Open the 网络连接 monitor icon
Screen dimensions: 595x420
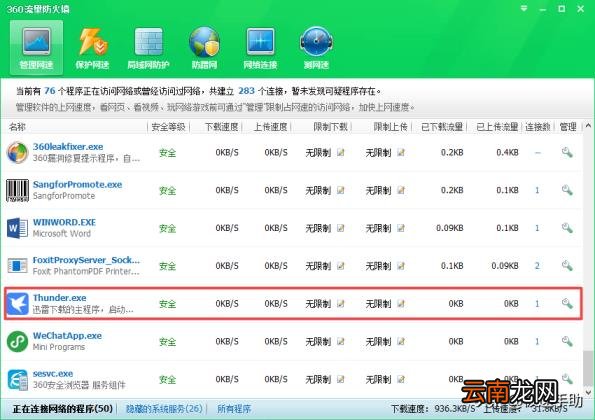click(x=260, y=41)
